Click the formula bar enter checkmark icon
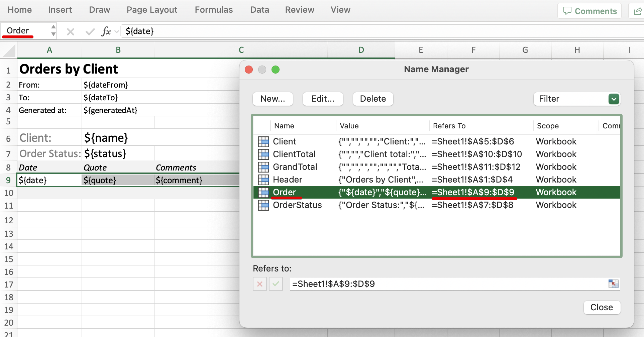644x337 pixels. point(90,32)
